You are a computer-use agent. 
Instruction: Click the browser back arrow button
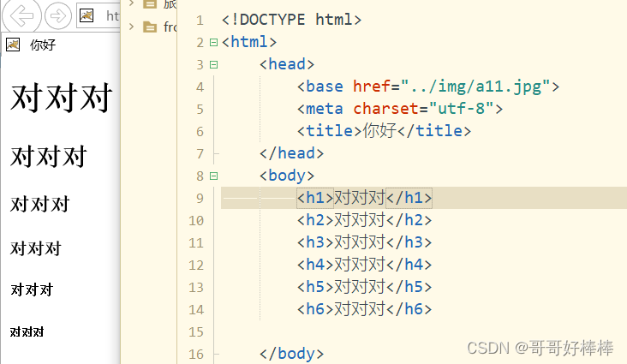click(x=21, y=15)
